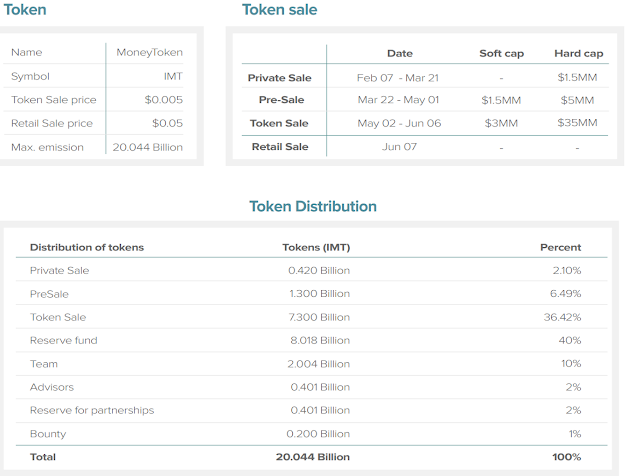Click the 'Max. emission' label
The width and height of the screenshot is (633, 476).
point(47,147)
